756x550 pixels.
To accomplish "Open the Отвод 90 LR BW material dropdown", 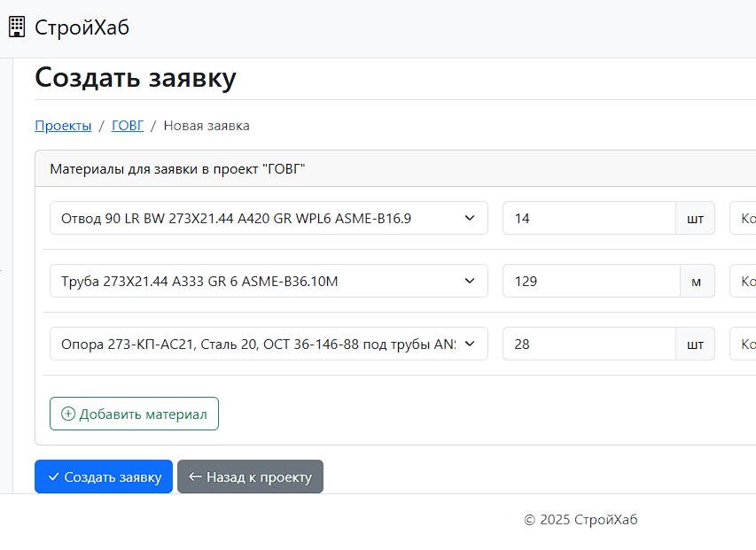I will [269, 218].
